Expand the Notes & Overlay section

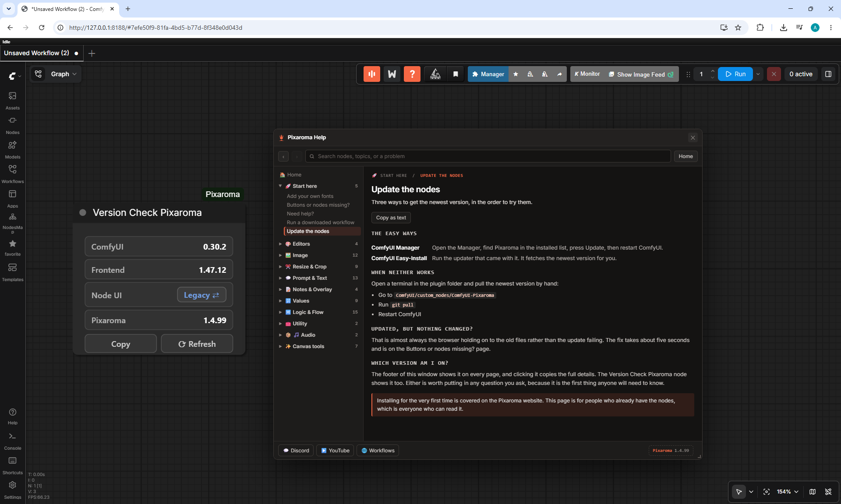pos(280,289)
